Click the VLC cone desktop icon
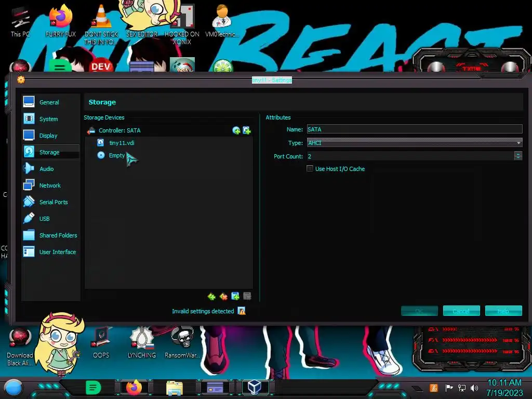 pyautogui.click(x=101, y=24)
